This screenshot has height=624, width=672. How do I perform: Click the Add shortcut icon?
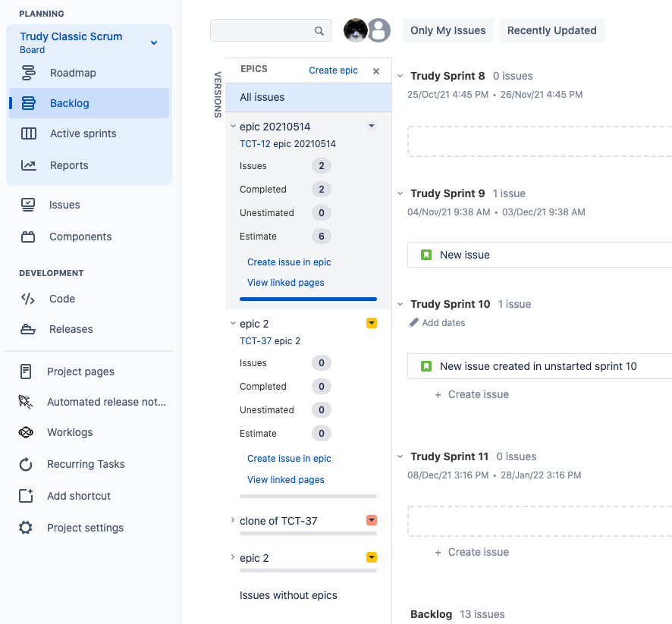coord(26,496)
